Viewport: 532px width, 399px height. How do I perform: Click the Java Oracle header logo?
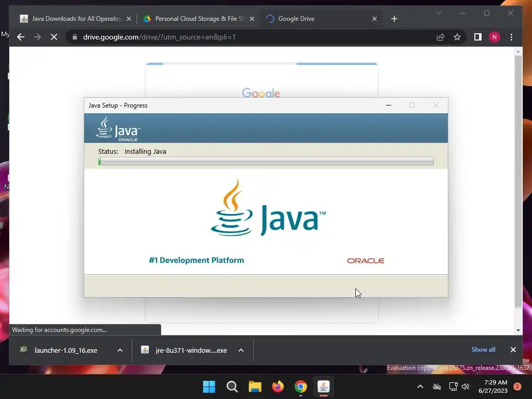[x=118, y=129]
